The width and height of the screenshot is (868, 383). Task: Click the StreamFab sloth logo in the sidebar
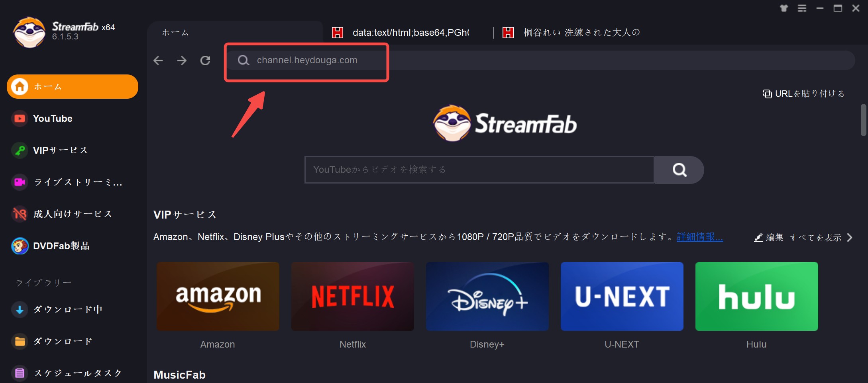[29, 32]
